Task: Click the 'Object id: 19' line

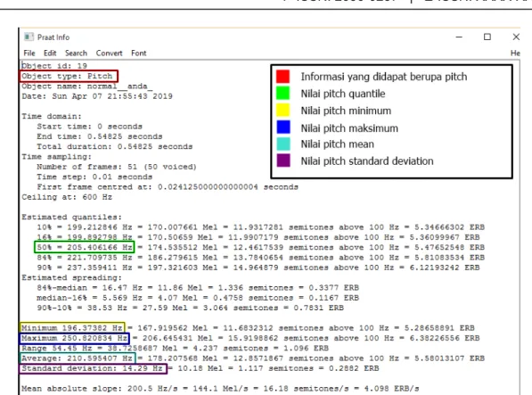Action: [54, 66]
